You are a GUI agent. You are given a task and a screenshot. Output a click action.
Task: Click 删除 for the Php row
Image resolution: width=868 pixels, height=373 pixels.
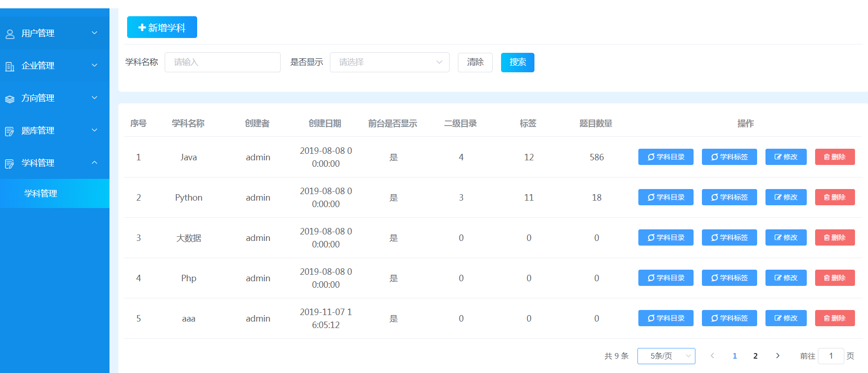point(835,278)
